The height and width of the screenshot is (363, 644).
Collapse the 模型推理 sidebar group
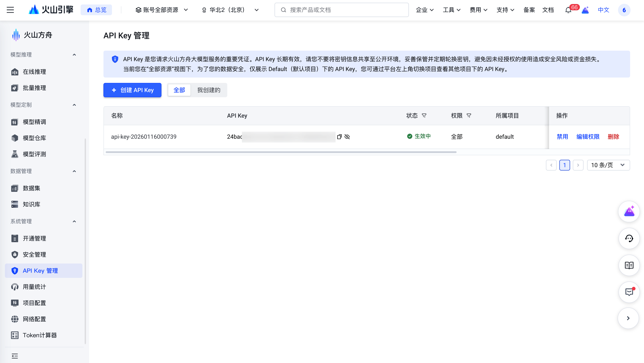[x=74, y=54]
